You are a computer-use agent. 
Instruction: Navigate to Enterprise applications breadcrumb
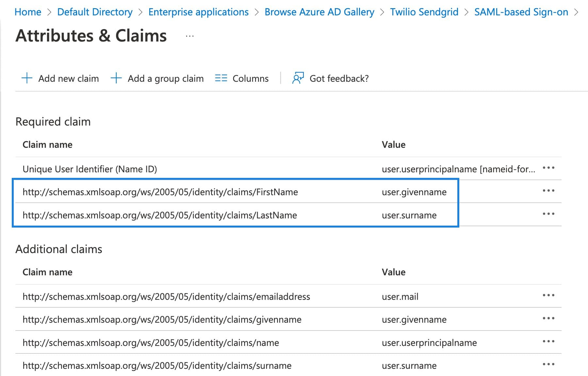[x=198, y=12]
